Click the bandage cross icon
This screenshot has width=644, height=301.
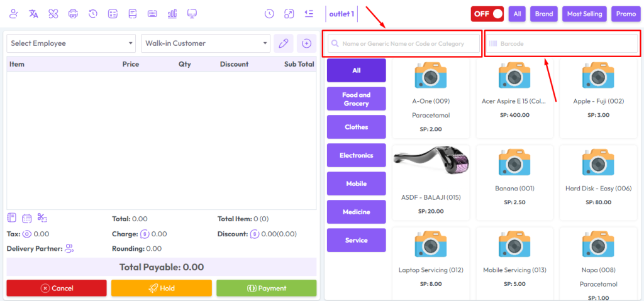(53, 14)
